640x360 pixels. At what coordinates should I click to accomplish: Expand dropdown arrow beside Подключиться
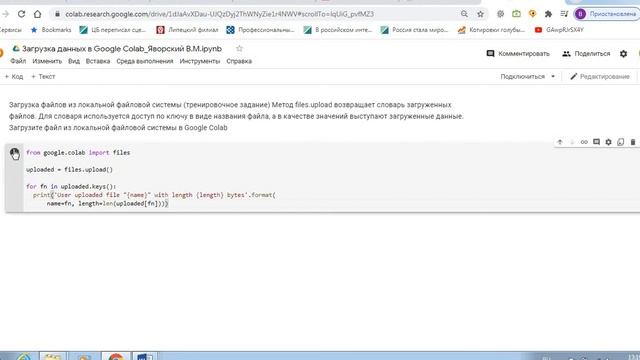pyautogui.click(x=553, y=76)
